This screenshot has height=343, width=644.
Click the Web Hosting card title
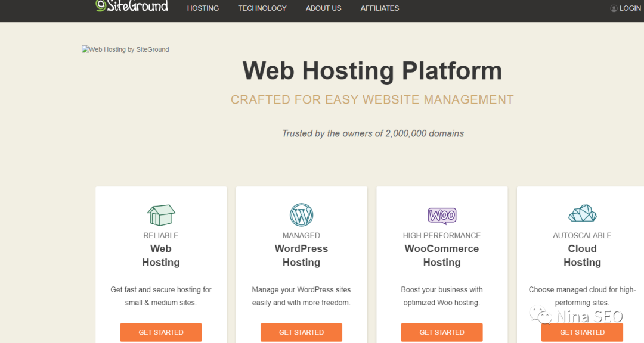(161, 255)
